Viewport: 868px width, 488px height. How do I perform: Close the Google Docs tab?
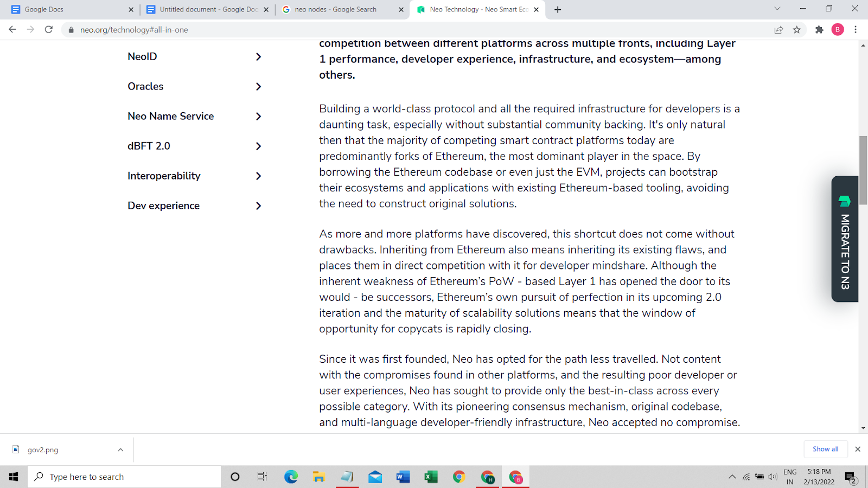point(131,9)
